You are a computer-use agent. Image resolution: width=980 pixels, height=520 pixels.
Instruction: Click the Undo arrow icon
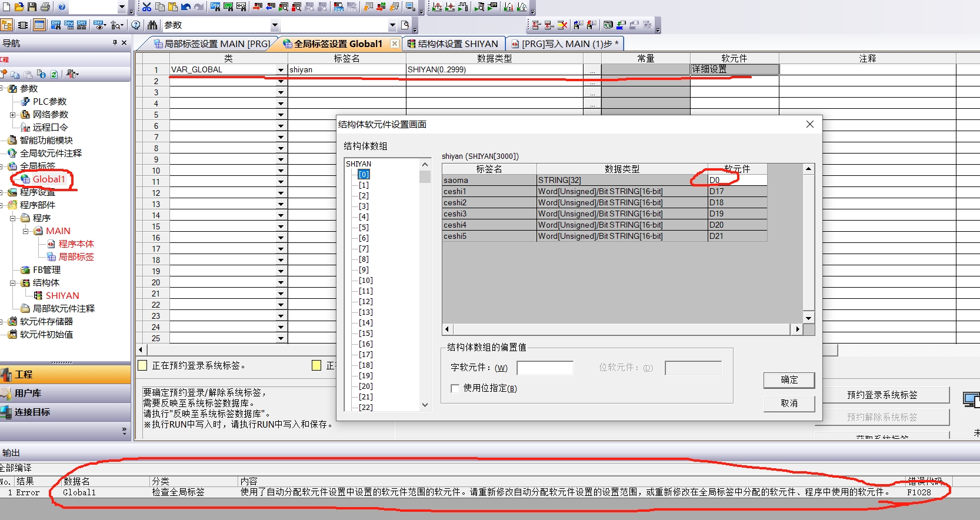coord(186,7)
